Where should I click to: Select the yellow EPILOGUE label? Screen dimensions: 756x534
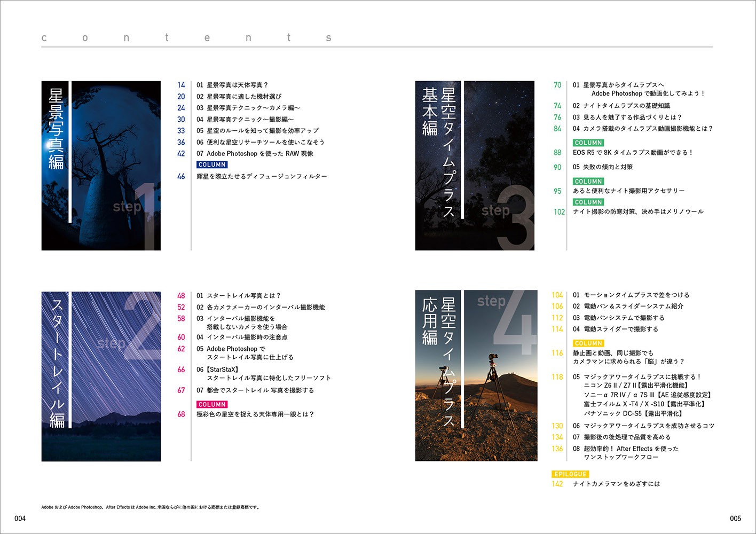pos(570,474)
